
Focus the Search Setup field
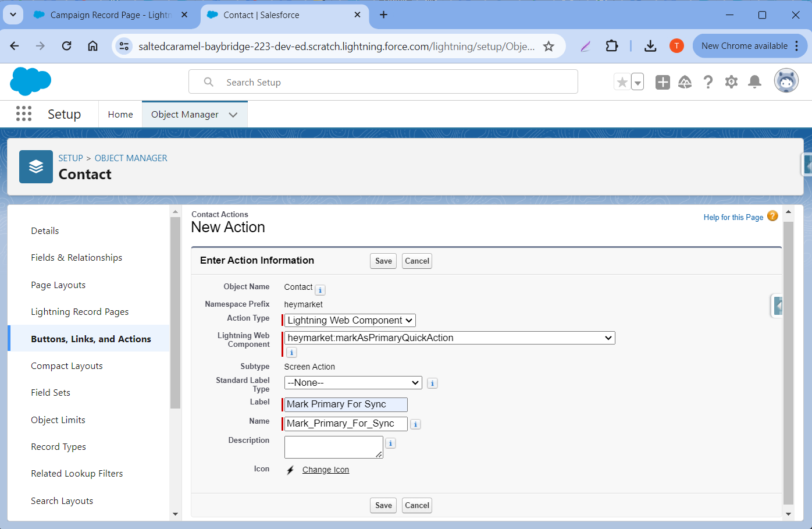383,82
